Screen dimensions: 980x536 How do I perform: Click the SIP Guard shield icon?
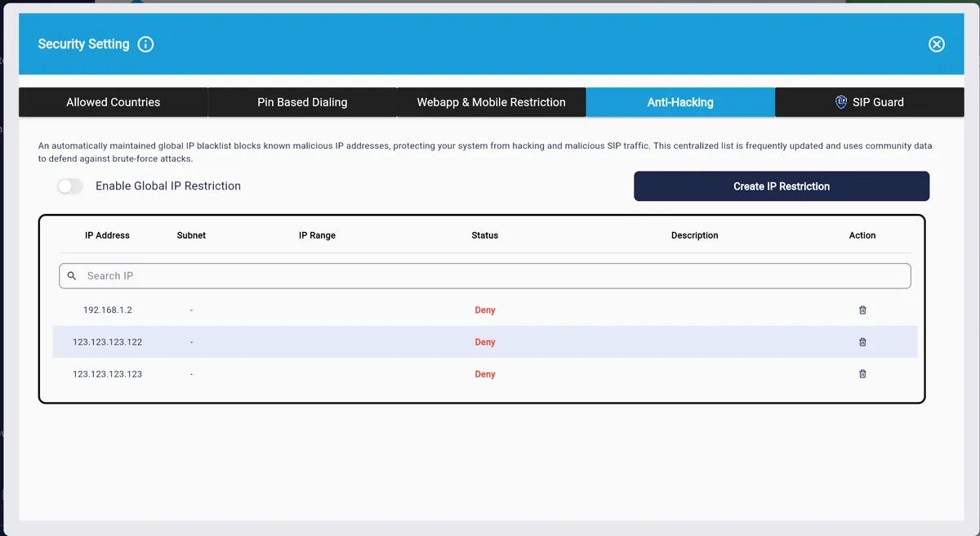coord(841,102)
